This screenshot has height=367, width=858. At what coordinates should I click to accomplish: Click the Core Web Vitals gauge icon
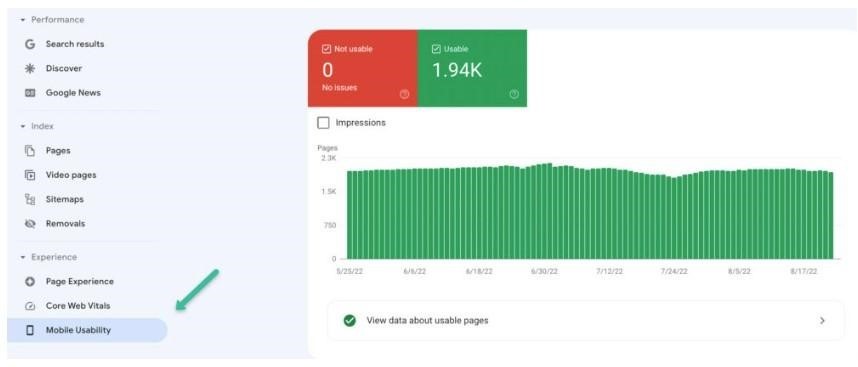click(30, 306)
